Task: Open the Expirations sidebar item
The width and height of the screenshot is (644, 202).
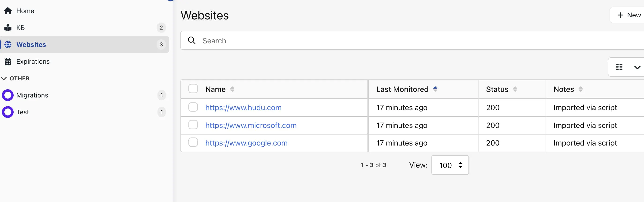Action: pos(33,61)
